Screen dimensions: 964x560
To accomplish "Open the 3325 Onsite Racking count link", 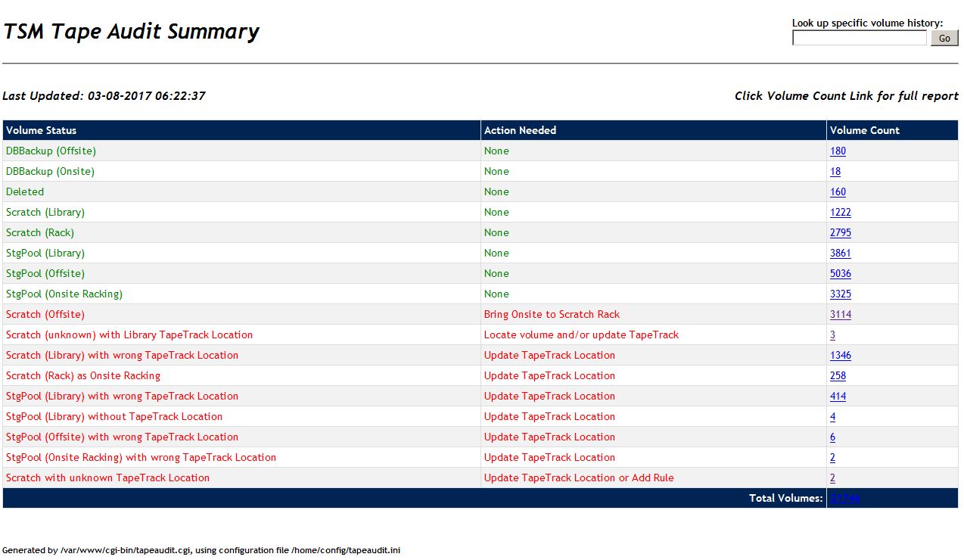I will (x=841, y=294).
